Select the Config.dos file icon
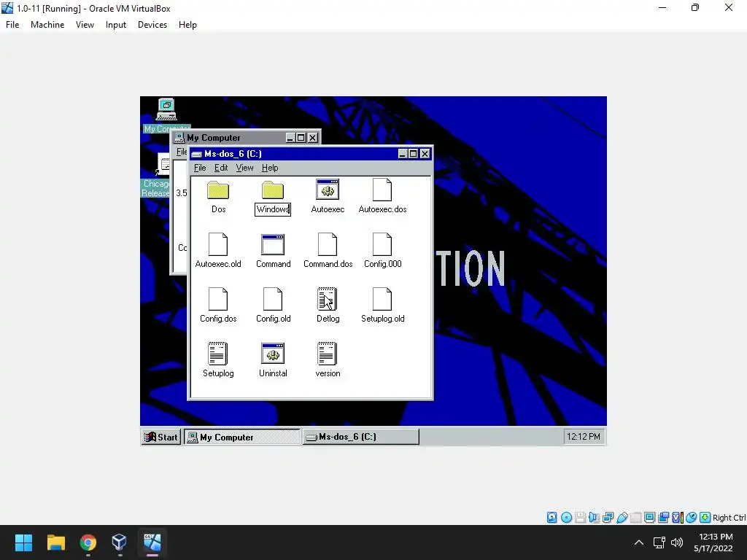747x560 pixels. pos(218,299)
